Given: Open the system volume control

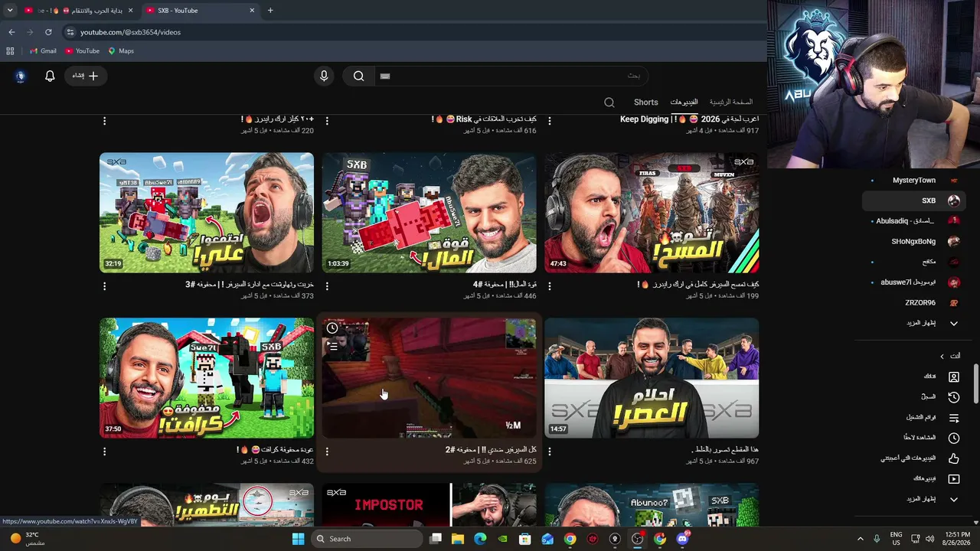Looking at the screenshot, I should coord(930,539).
